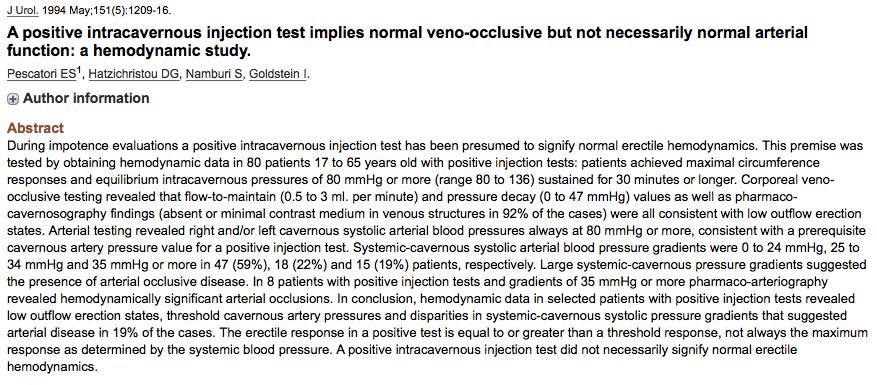
Task: Click the article title heading
Action: click(x=407, y=42)
